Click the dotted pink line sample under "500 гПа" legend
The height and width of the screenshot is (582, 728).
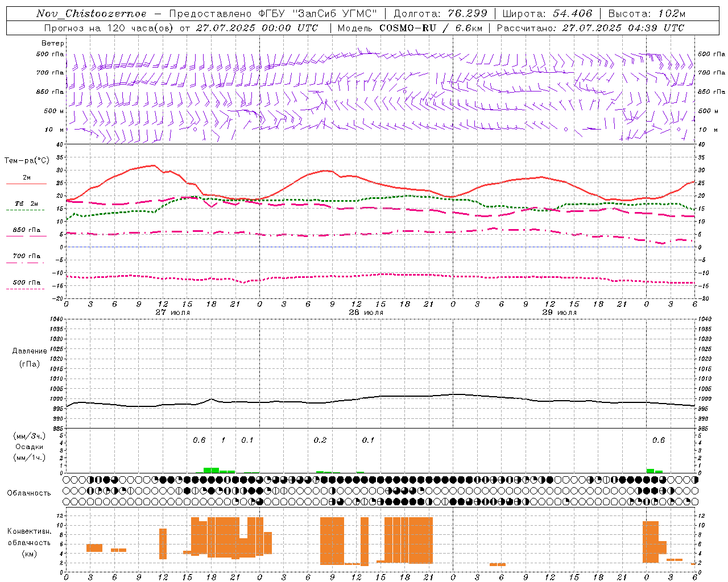click(x=26, y=289)
